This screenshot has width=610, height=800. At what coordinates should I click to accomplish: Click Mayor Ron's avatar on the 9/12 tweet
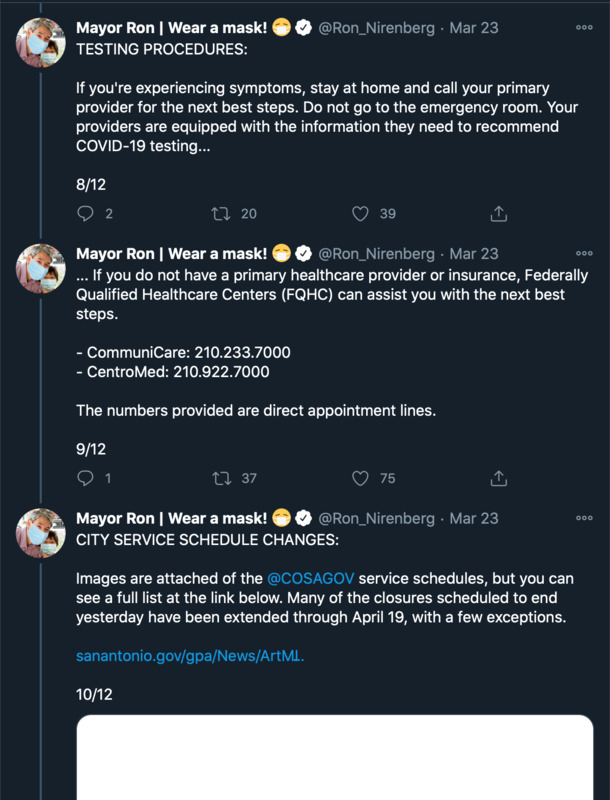coord(41,268)
